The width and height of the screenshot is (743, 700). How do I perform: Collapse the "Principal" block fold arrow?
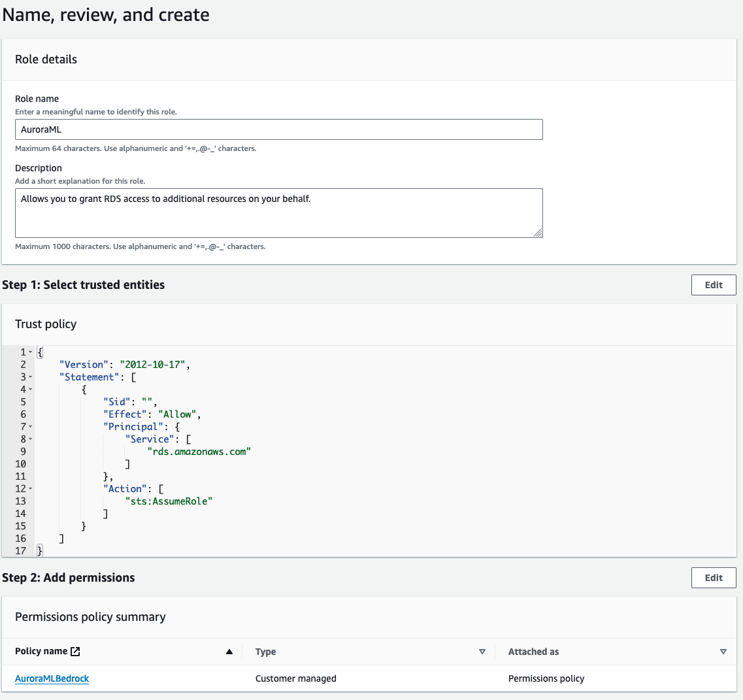pyautogui.click(x=31, y=427)
